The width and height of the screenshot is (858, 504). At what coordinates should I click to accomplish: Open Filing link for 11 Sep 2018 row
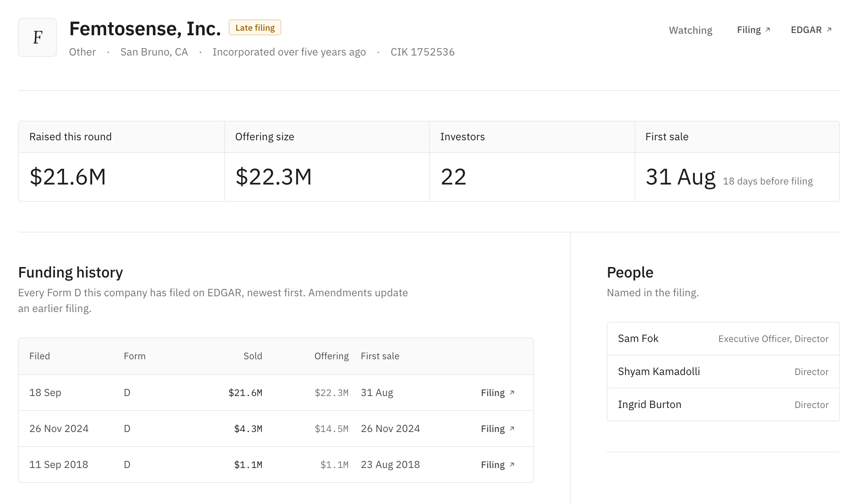(498, 465)
